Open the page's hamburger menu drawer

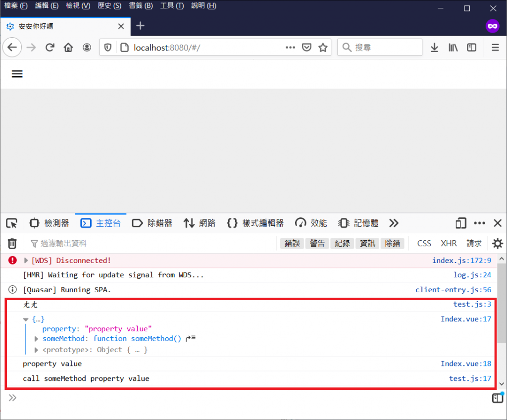point(17,74)
